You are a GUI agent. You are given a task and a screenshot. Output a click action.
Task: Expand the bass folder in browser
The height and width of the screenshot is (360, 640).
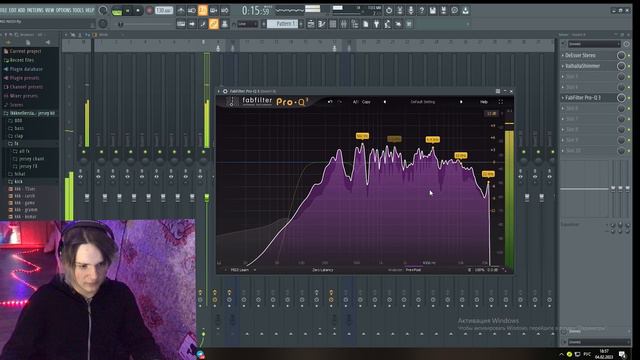pyautogui.click(x=19, y=128)
